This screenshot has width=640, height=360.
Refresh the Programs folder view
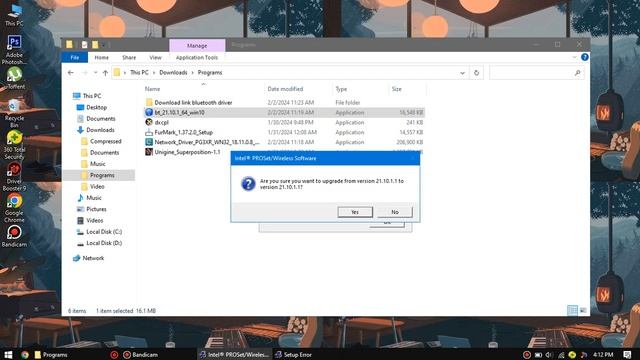[x=476, y=73]
